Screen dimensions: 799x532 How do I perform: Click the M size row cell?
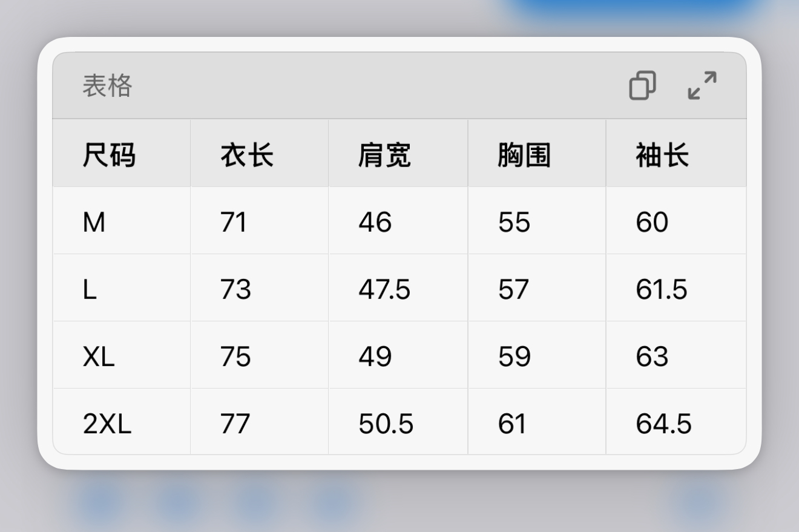coord(94,223)
